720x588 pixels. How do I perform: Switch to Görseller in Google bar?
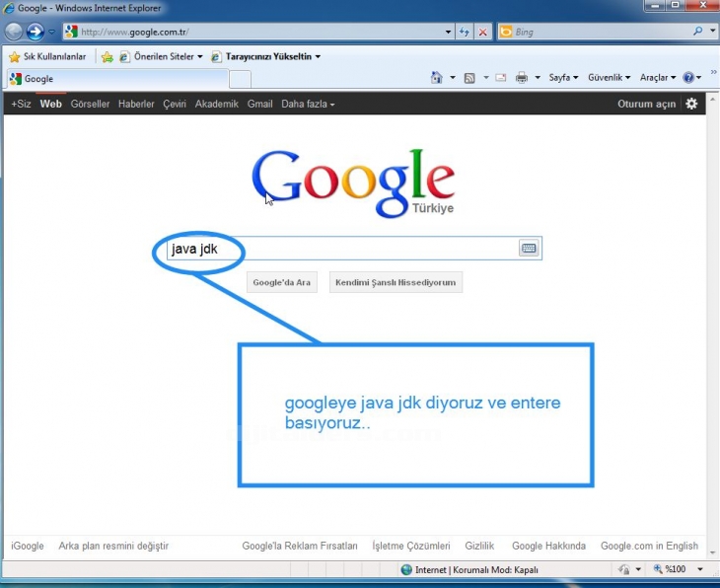[x=90, y=104]
